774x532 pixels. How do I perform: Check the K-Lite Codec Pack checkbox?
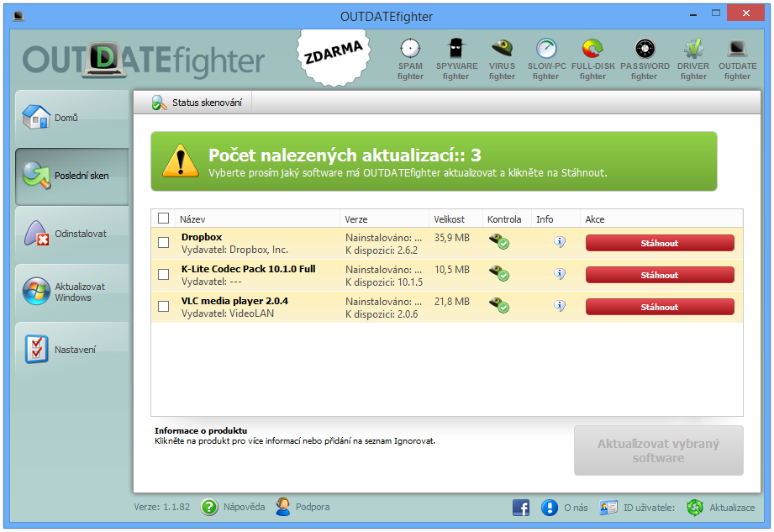(163, 274)
